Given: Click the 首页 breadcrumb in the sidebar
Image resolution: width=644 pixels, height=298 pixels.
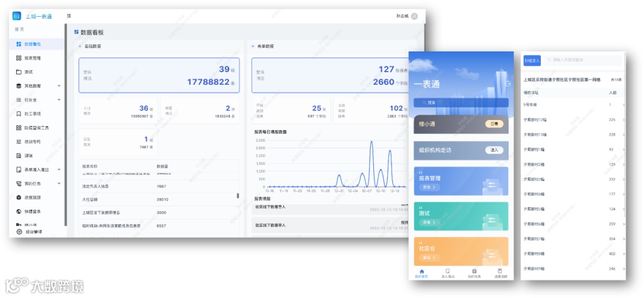Looking at the screenshot, I should coord(19,29).
